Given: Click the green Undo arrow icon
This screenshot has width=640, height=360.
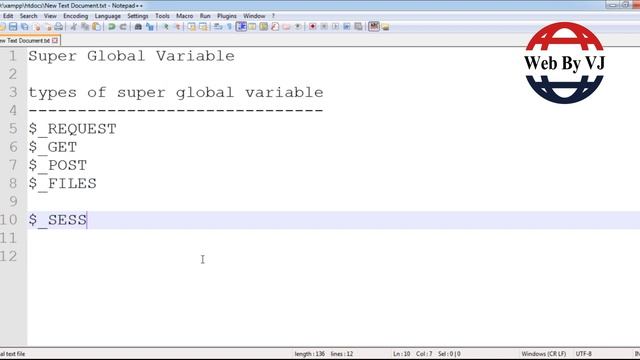Looking at the screenshot, I should 111,27.
